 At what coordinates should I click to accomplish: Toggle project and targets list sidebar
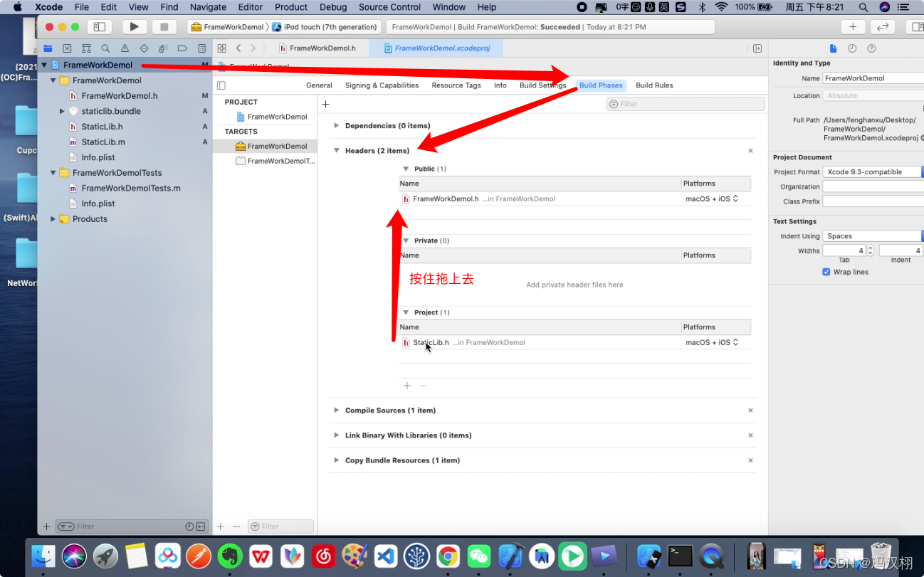pyautogui.click(x=221, y=85)
